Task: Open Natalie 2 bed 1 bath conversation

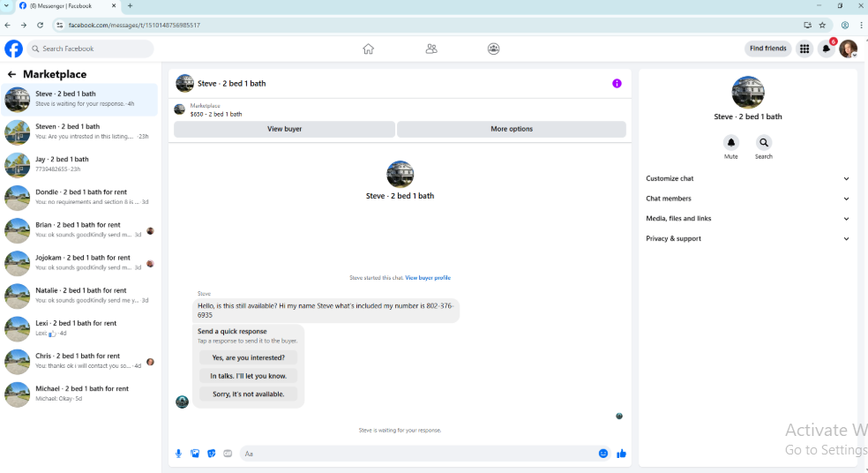Action: point(79,296)
